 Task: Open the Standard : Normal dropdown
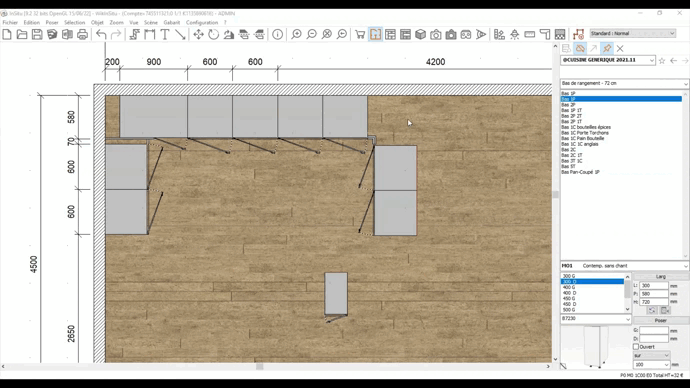632,33
